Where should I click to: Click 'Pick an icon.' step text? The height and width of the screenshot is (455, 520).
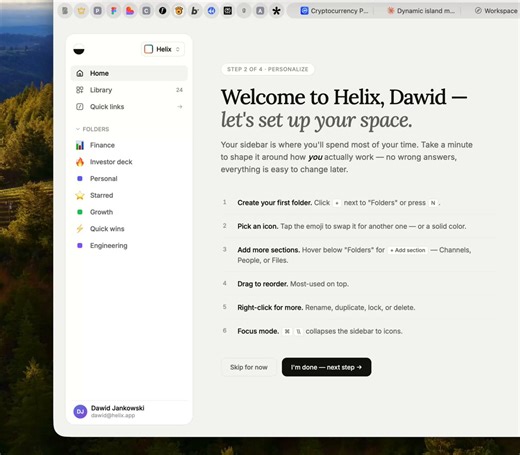tap(258, 226)
